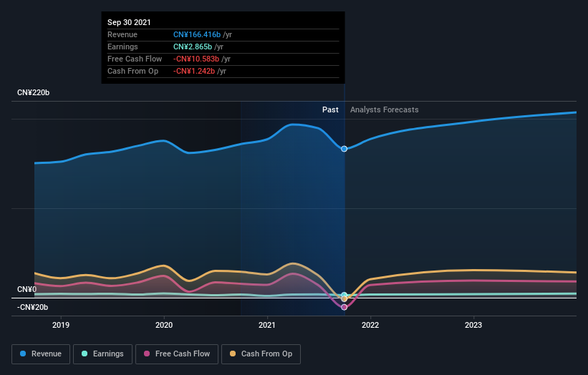Click the orange Cash From Op data point
This screenshot has height=375, width=588.
click(x=344, y=299)
